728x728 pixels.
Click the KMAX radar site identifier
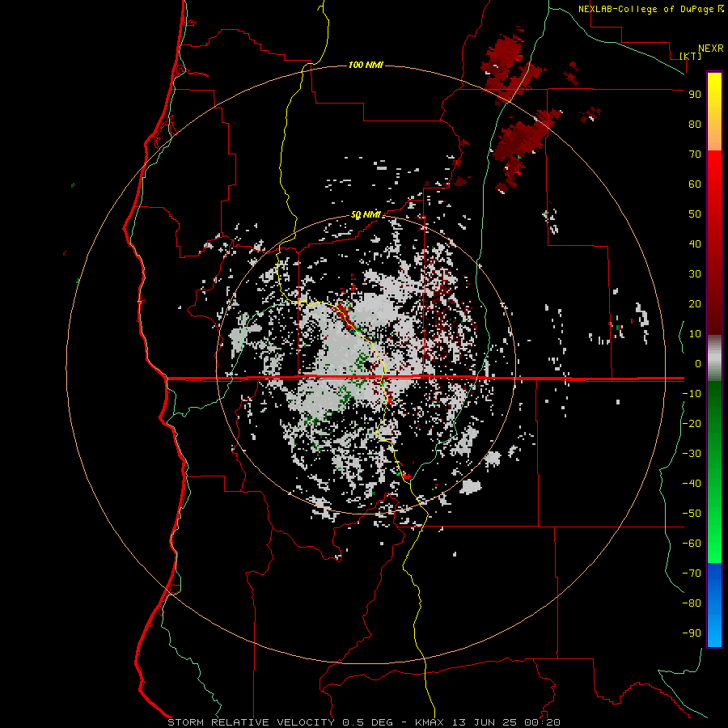pos(429,722)
